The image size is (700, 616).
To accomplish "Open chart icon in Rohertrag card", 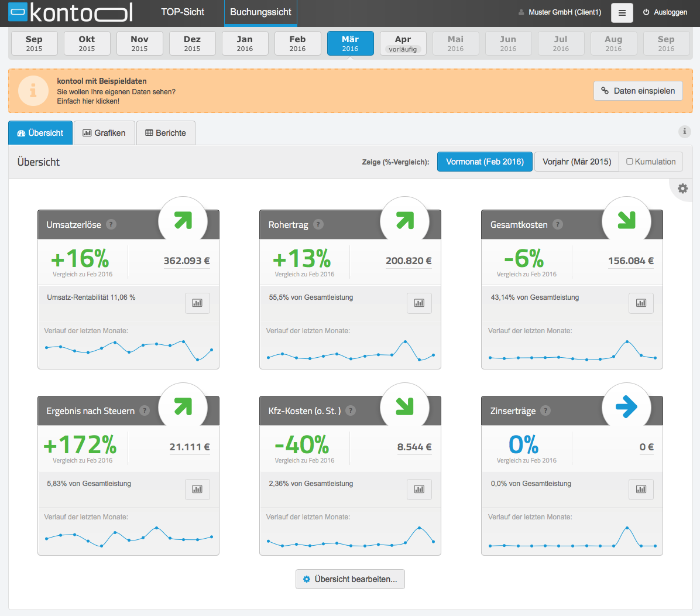I will tap(419, 303).
